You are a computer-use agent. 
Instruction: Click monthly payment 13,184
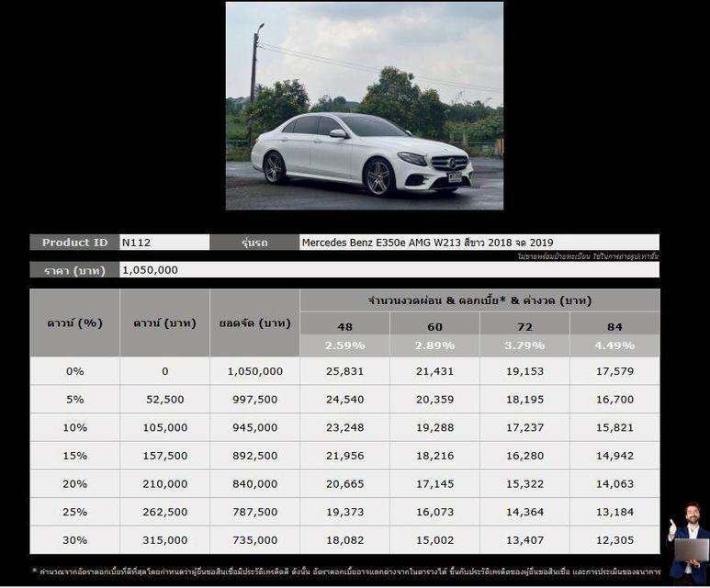pyautogui.click(x=614, y=512)
